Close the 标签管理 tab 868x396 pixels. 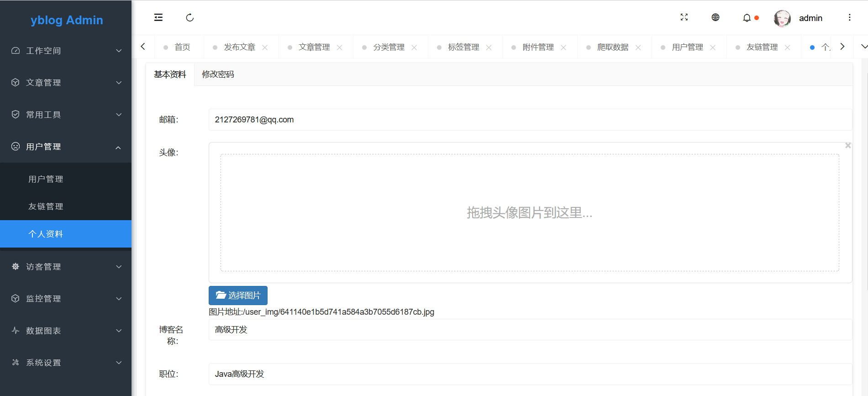[489, 48]
